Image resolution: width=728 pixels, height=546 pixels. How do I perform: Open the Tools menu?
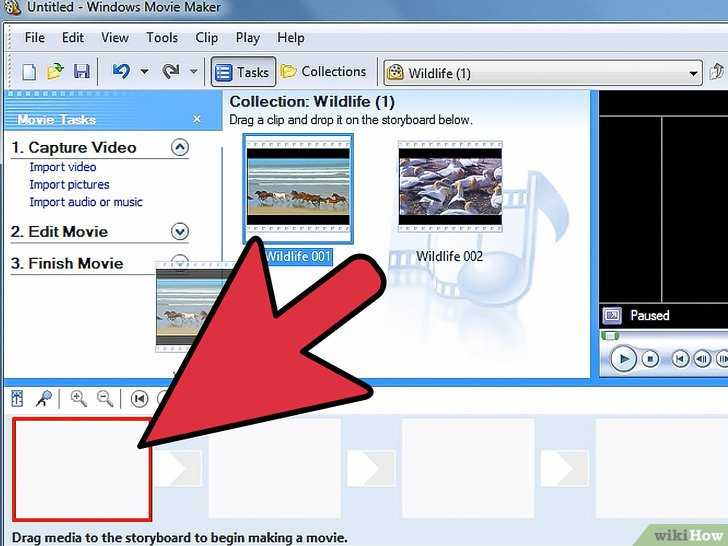[162, 38]
